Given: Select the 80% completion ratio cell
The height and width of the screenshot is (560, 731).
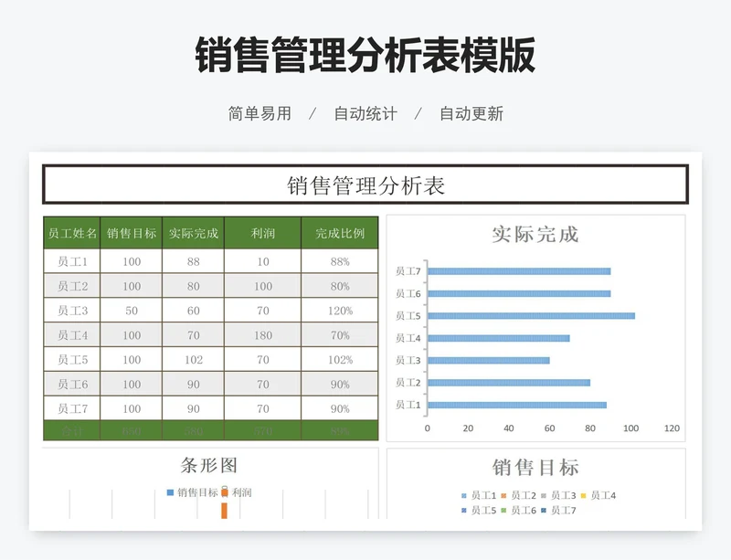Looking at the screenshot, I should pos(339,286).
